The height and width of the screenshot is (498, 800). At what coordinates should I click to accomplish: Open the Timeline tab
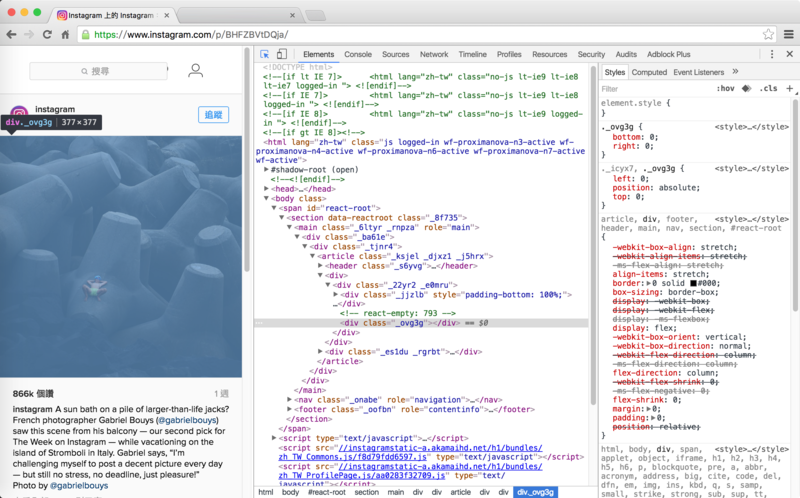tap(472, 54)
